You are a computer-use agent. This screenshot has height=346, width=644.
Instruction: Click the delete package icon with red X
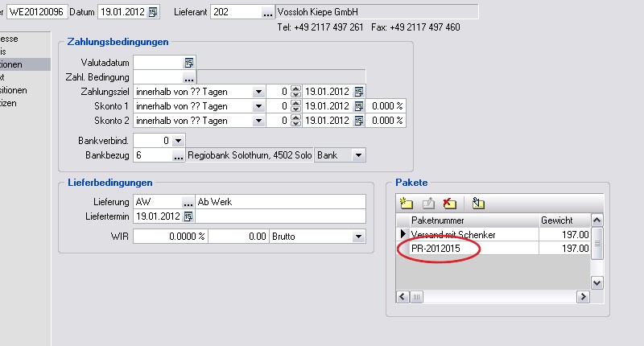click(x=450, y=204)
